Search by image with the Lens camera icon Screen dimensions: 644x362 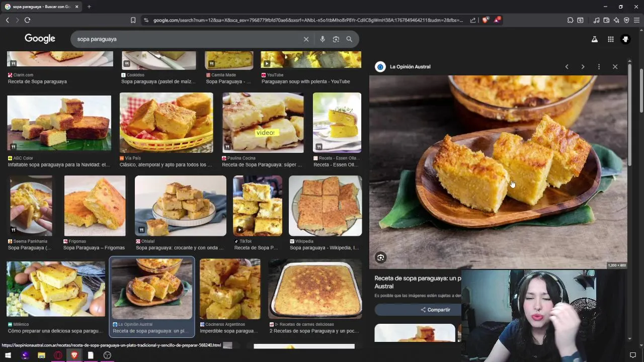click(336, 39)
